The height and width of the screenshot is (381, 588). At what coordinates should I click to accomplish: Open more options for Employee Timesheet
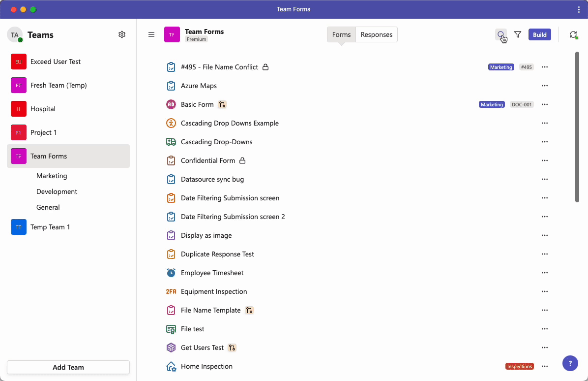[545, 273]
